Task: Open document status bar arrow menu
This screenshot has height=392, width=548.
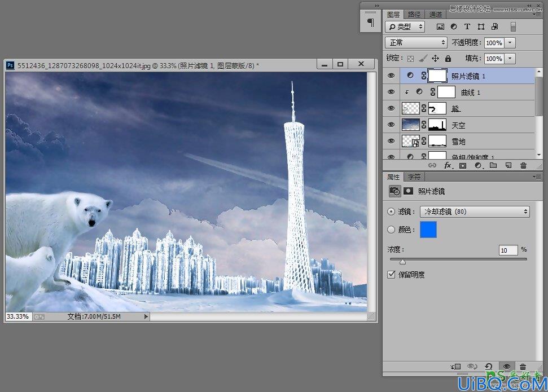Action: (x=146, y=316)
